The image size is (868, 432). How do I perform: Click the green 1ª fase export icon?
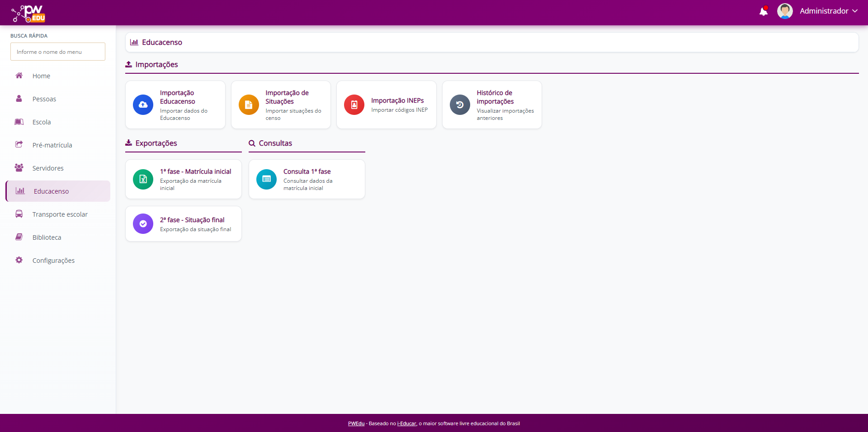coord(143,179)
